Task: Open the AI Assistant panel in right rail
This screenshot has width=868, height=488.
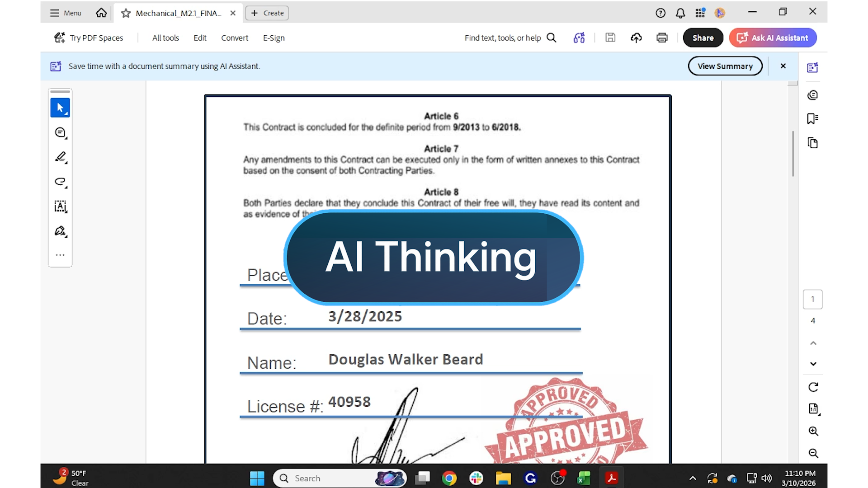Action: [x=813, y=67]
